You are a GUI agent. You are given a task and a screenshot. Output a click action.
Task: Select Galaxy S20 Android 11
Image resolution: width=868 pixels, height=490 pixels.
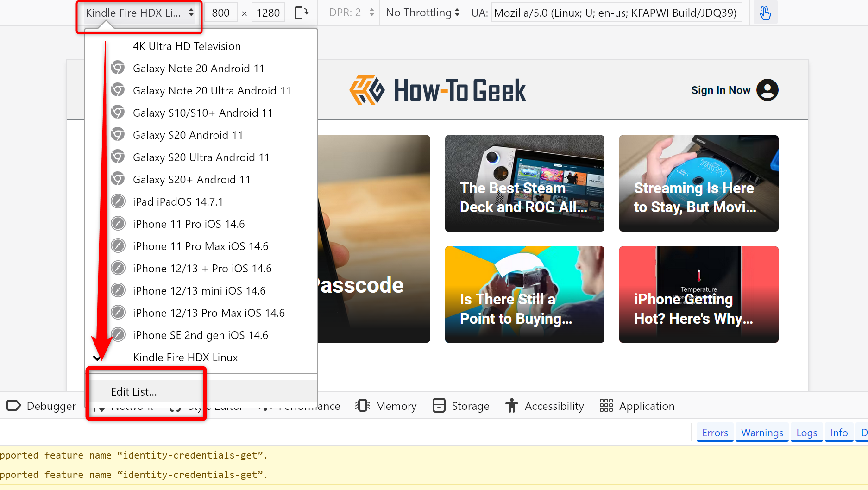coord(201,135)
